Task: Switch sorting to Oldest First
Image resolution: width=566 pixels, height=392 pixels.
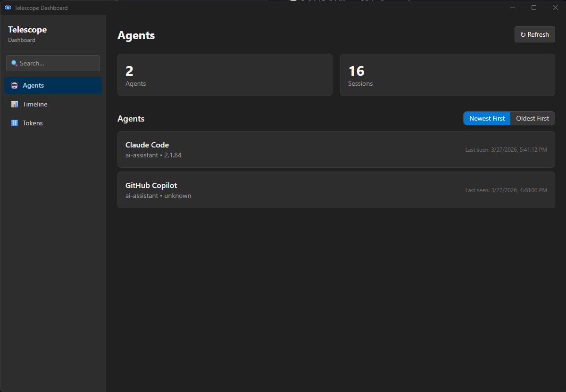Action: pyautogui.click(x=532, y=118)
